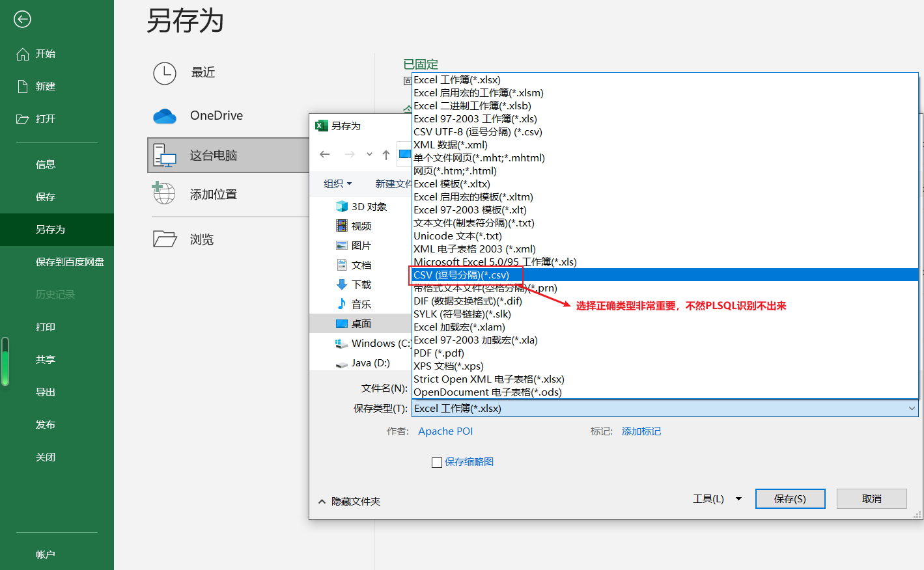Select the 3D 对象 folder

tap(362, 206)
